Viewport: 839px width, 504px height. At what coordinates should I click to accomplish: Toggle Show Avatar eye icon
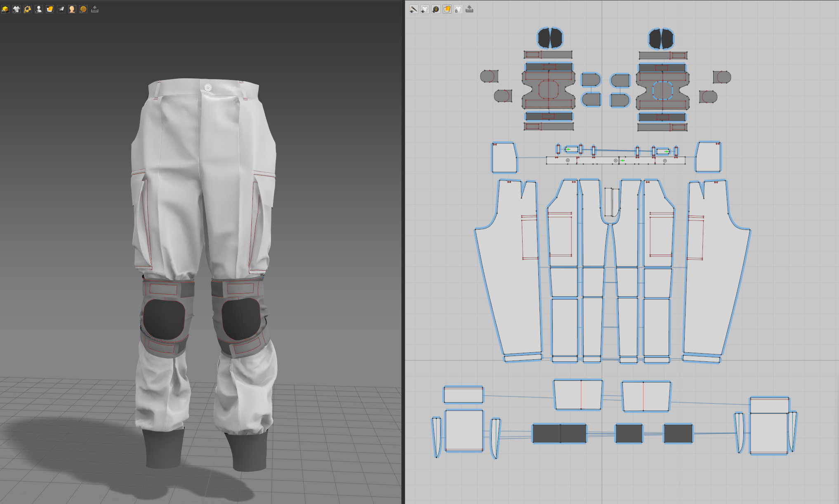tap(38, 9)
